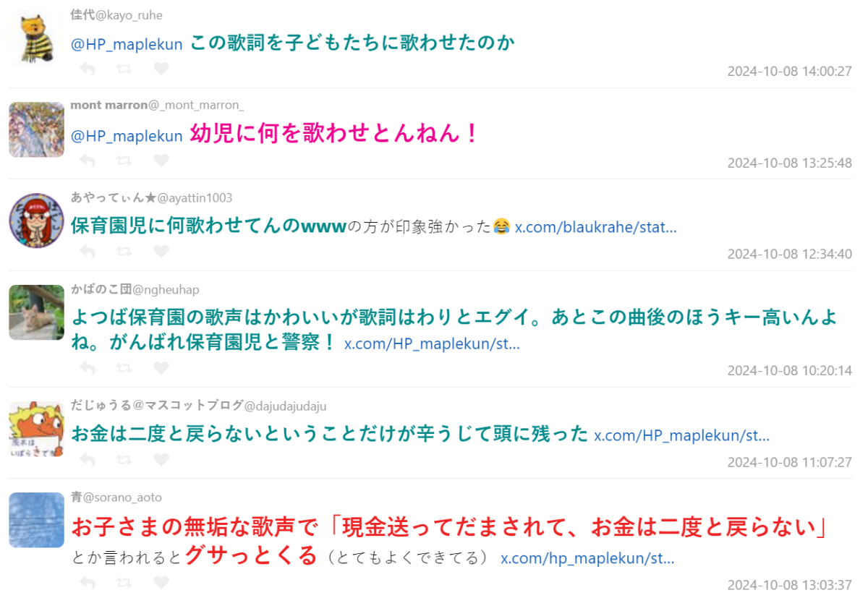Open the cat avatar of ngheuhap

(36, 312)
